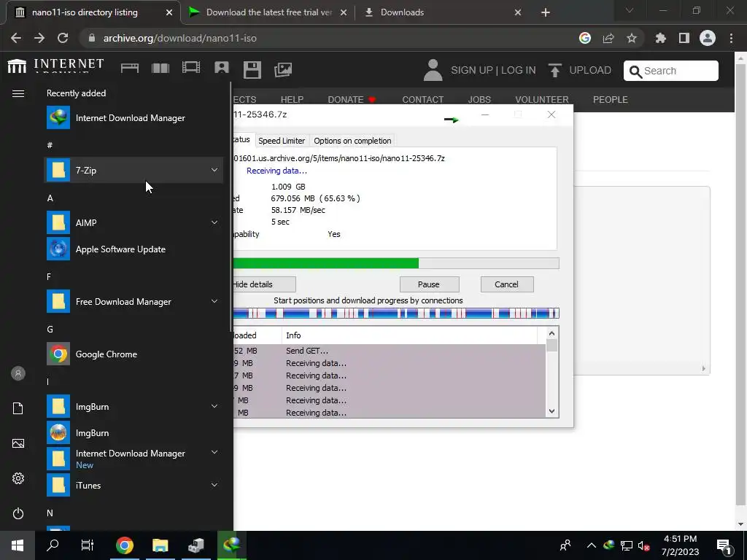Click the Windows Start button
The image size is (747, 560).
click(x=18, y=545)
